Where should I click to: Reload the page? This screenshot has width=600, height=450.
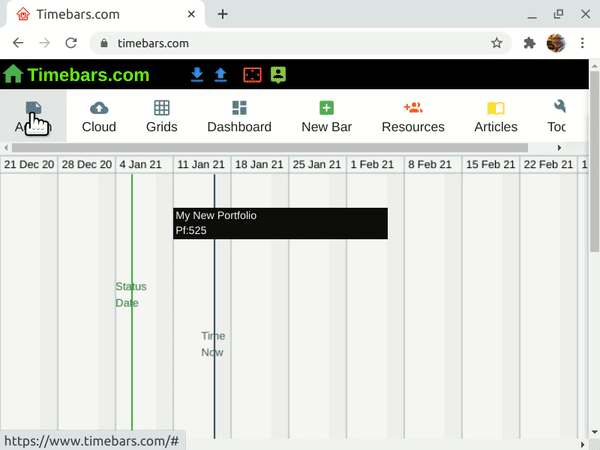[71, 43]
